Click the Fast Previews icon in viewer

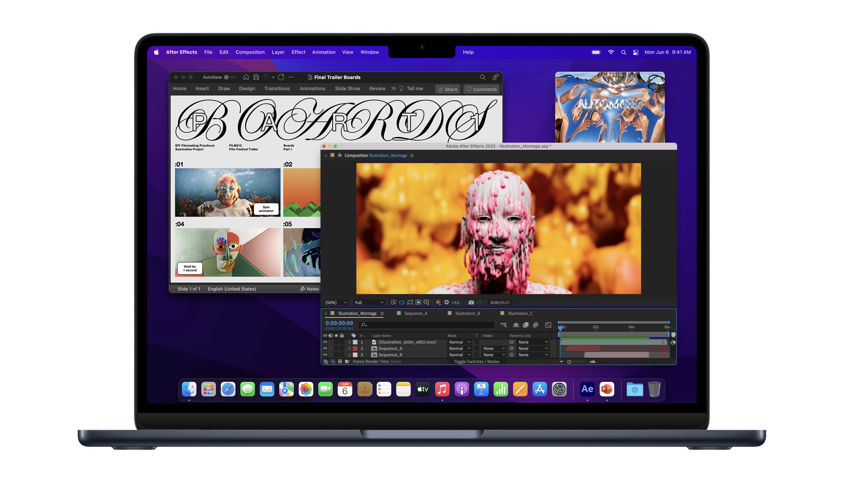[393, 303]
